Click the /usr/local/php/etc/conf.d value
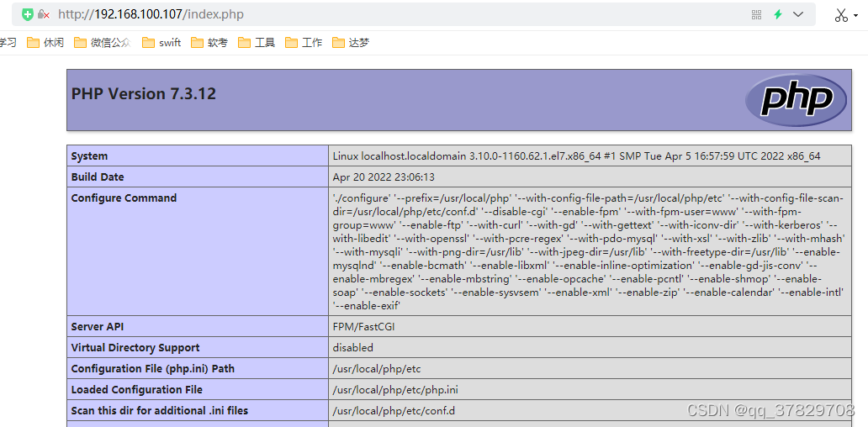 (x=394, y=410)
